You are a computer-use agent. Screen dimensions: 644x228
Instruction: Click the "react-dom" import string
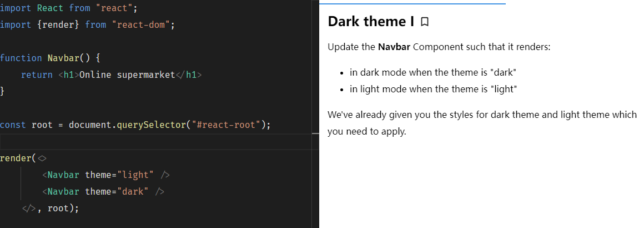(143, 25)
